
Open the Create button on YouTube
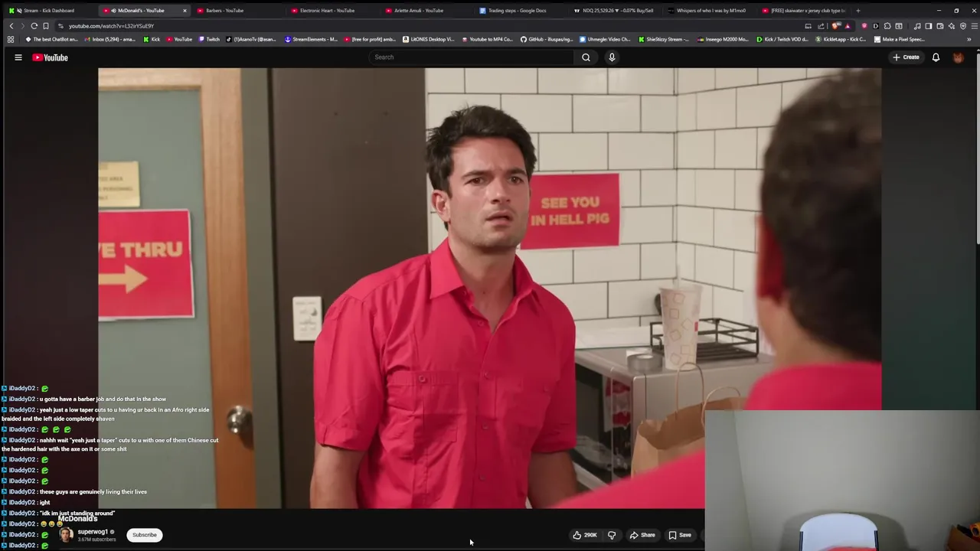click(906, 57)
